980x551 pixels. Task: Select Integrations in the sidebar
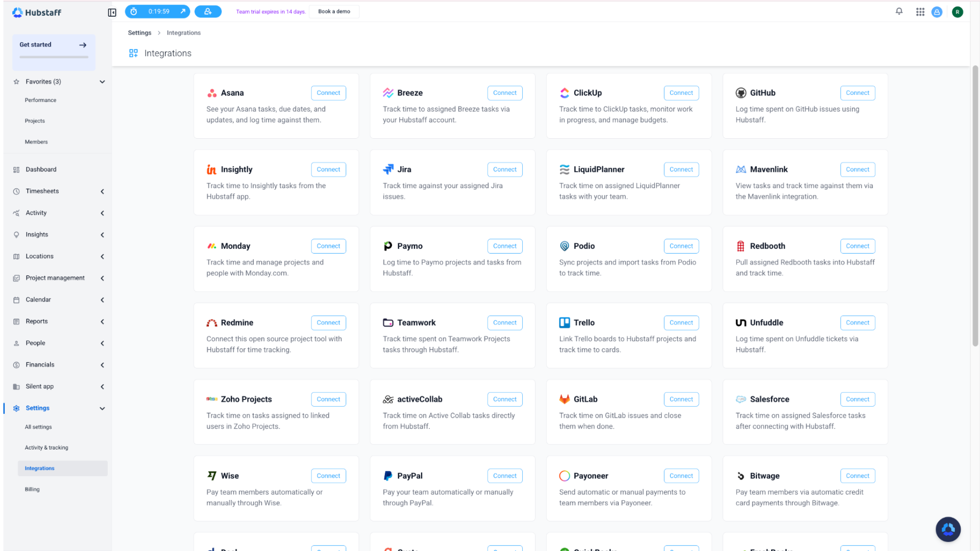coord(63,468)
